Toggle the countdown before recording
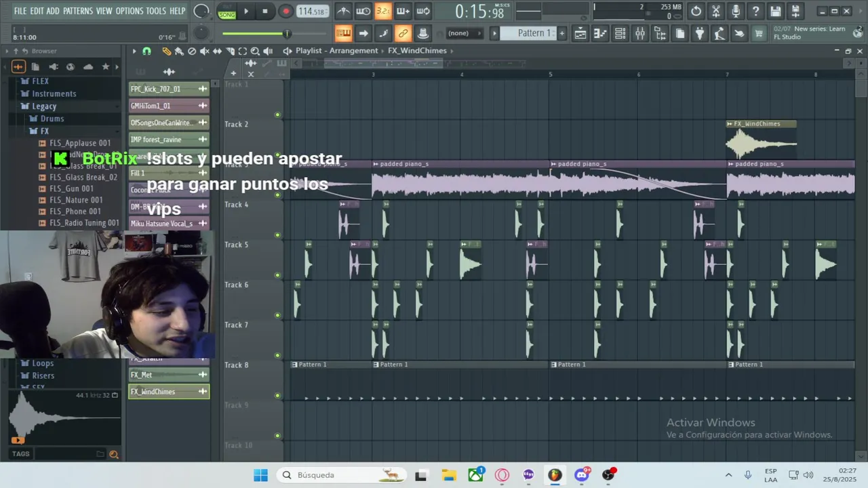The height and width of the screenshot is (488, 868). [383, 11]
